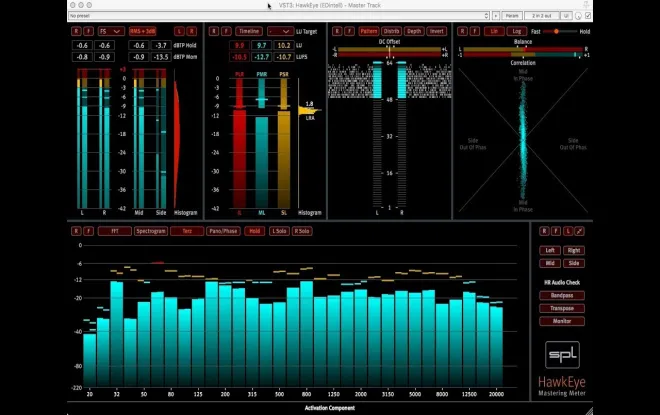
Task: Click the Fast/Hold slider handle
Action: (556, 32)
